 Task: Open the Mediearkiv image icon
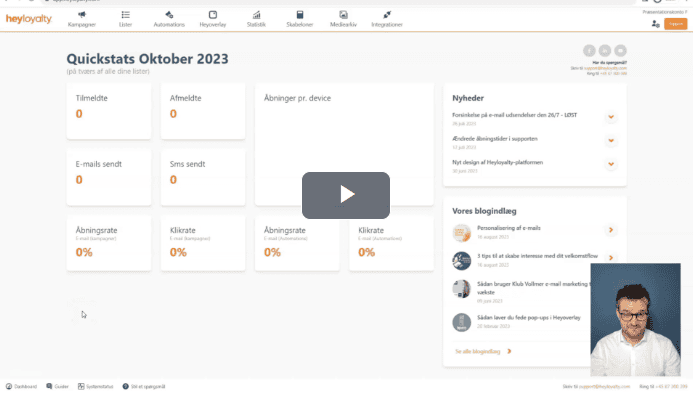coord(343,15)
